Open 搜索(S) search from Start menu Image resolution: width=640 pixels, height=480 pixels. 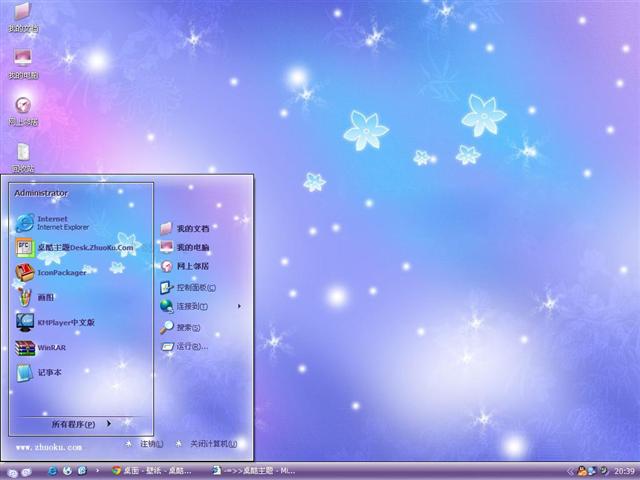[180, 327]
